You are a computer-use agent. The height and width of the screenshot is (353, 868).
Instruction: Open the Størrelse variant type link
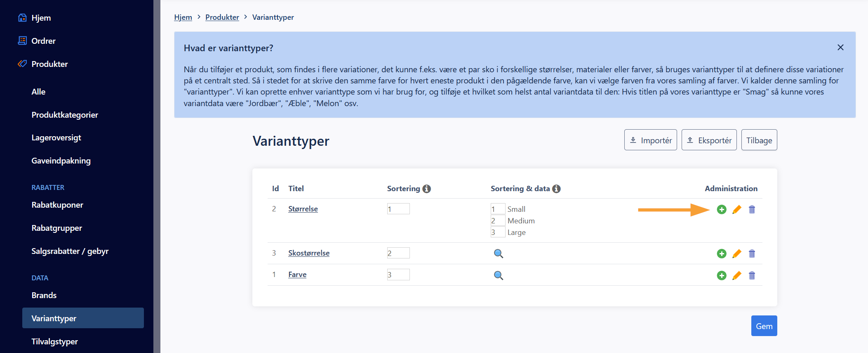tap(303, 209)
